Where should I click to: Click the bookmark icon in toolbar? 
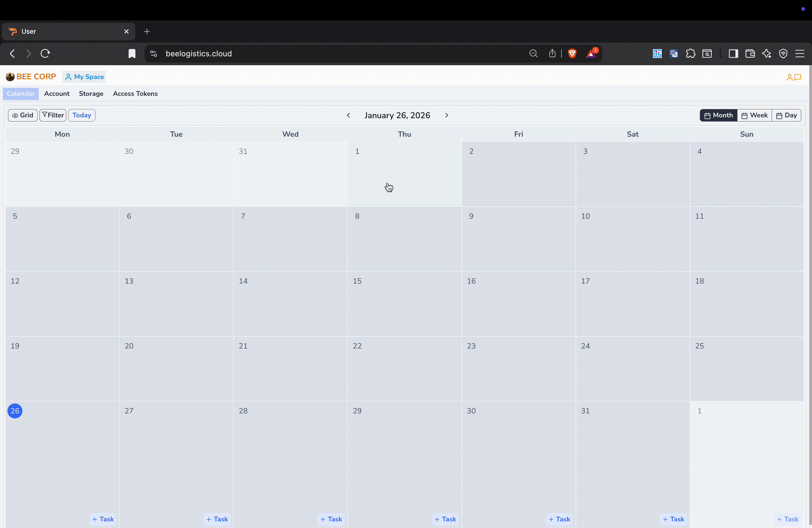(x=132, y=54)
